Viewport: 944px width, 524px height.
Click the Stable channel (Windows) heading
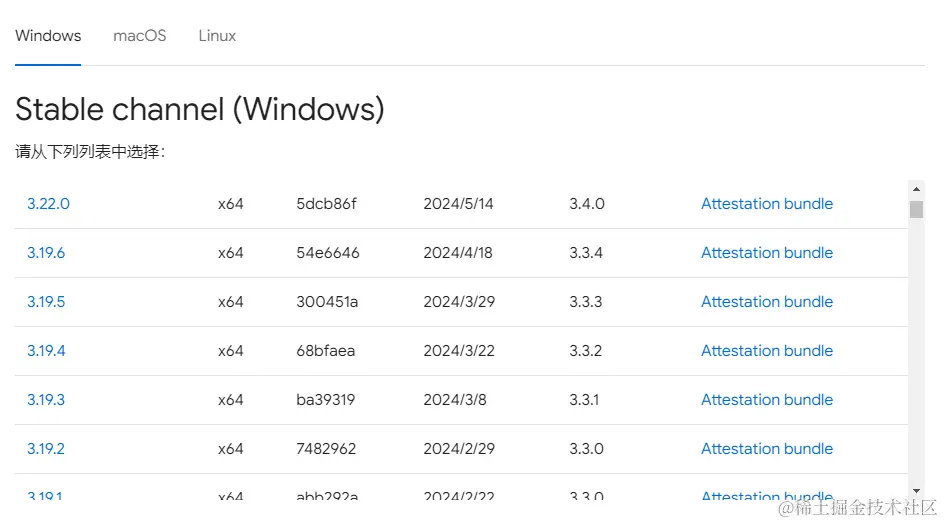200,109
